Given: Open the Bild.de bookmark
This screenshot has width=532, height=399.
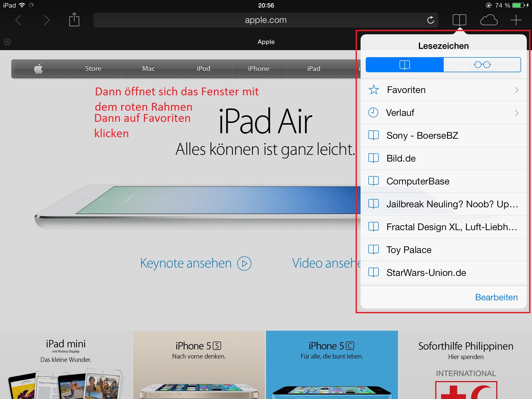Looking at the screenshot, I should point(401,158).
